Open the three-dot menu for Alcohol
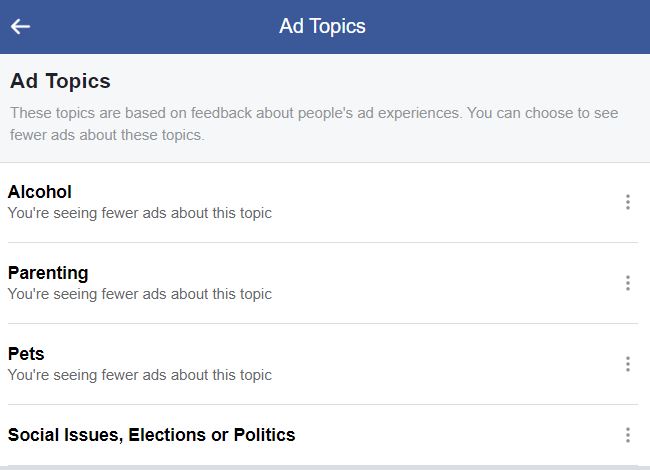The image size is (650, 470). 628,202
